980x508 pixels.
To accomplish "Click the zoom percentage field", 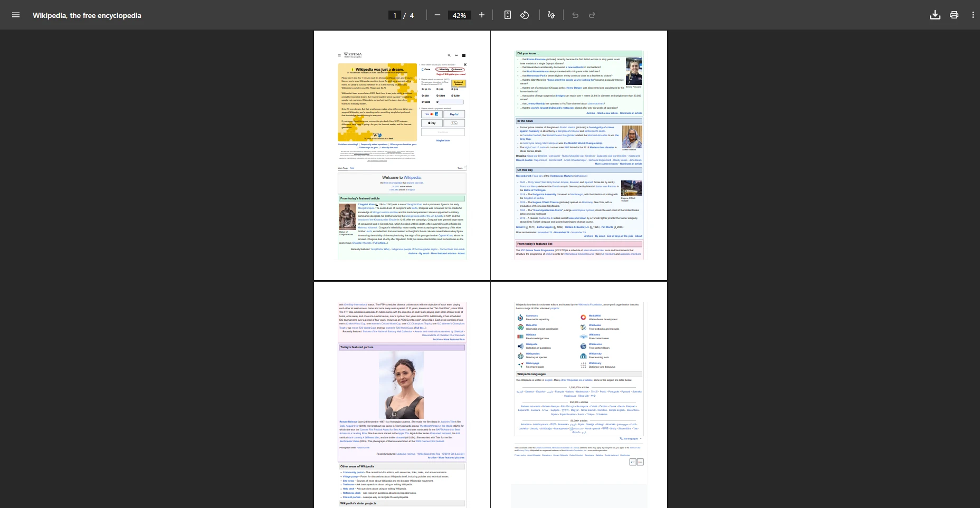I will [459, 15].
